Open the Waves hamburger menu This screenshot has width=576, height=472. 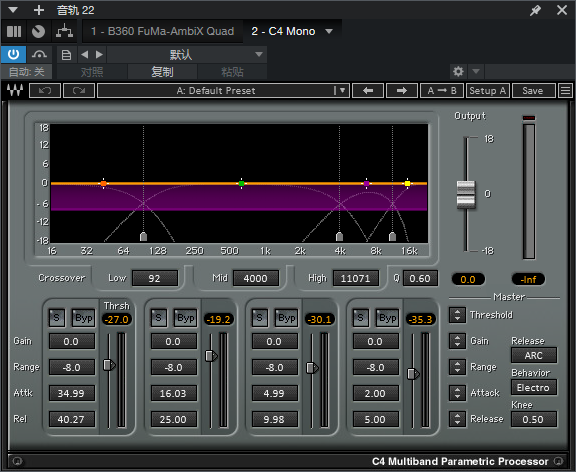click(565, 90)
